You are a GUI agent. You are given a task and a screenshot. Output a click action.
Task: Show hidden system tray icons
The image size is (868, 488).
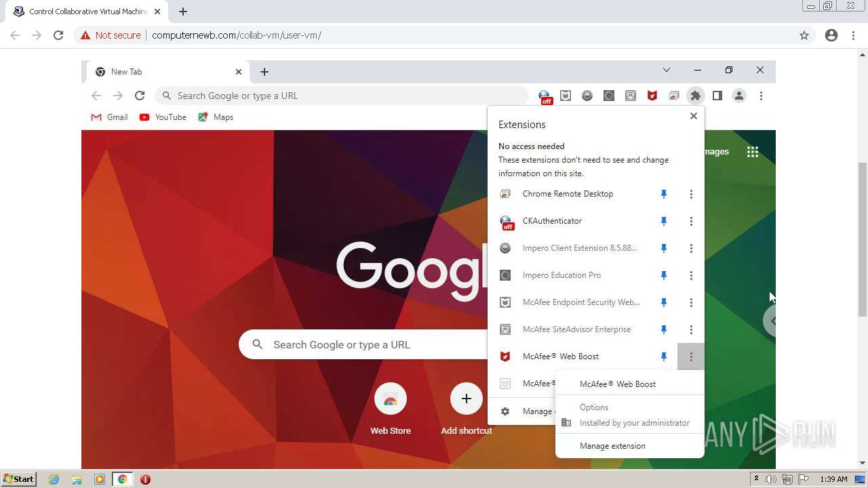coord(756,479)
